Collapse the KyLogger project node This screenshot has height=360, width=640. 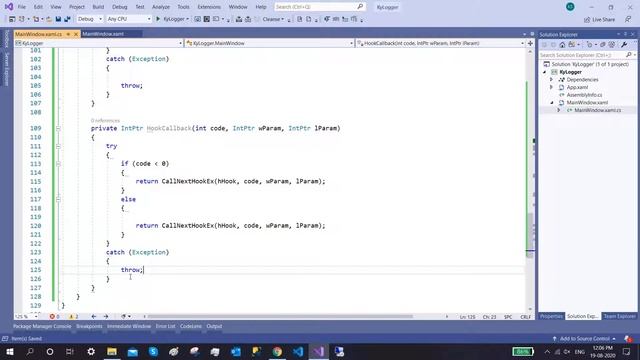(x=544, y=72)
